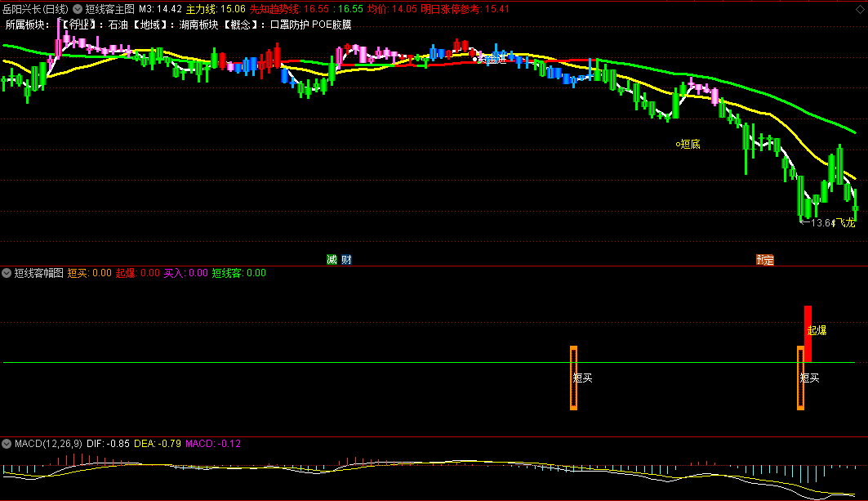Click the MACD(12,26,9) indicator name
This screenshot has height=501, width=868.
click(48, 443)
